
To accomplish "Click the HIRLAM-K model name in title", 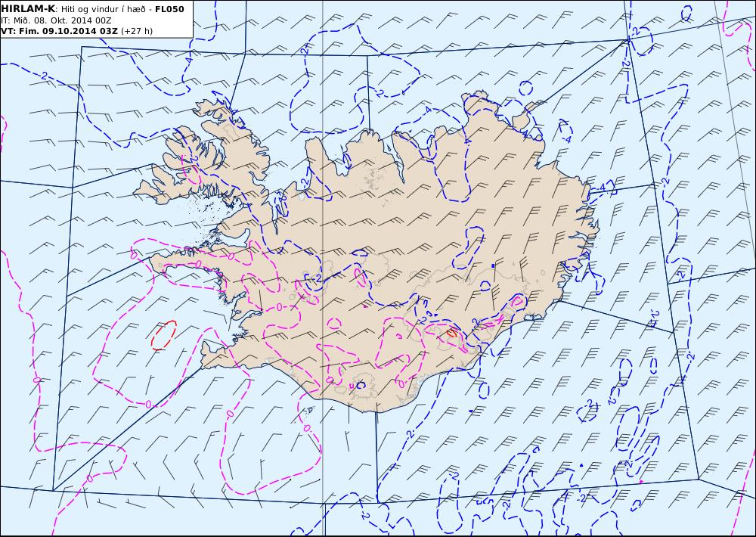I will pos(28,8).
